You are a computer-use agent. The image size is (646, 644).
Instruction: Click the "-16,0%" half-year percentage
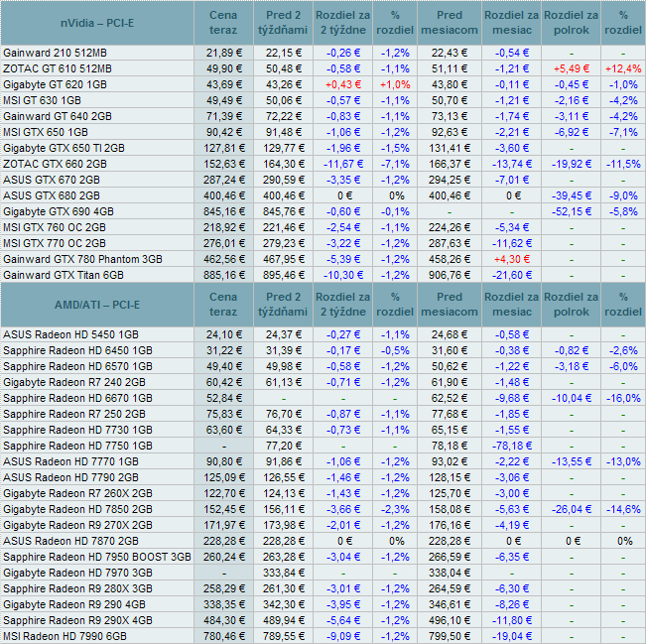pyautogui.click(x=623, y=399)
